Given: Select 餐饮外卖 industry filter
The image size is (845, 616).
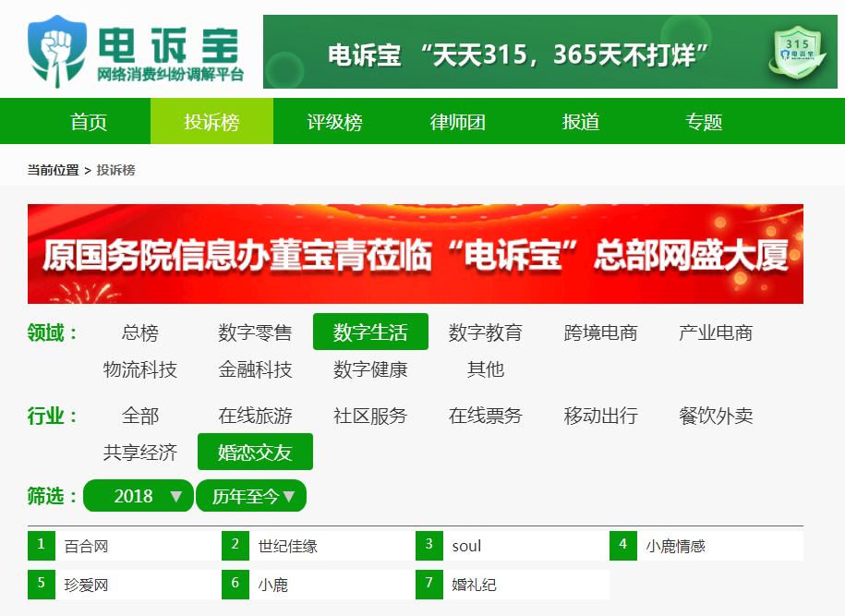Looking at the screenshot, I should [716, 416].
